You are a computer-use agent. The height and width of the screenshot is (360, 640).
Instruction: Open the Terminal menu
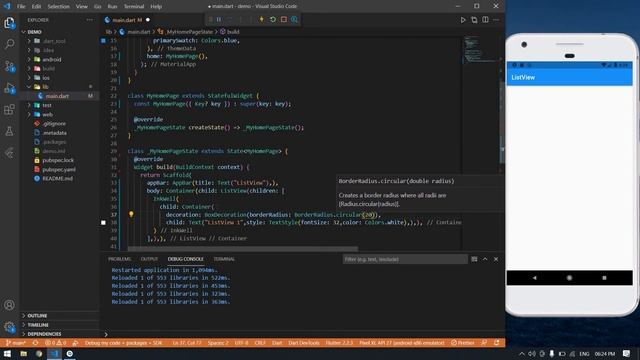pos(134,6)
